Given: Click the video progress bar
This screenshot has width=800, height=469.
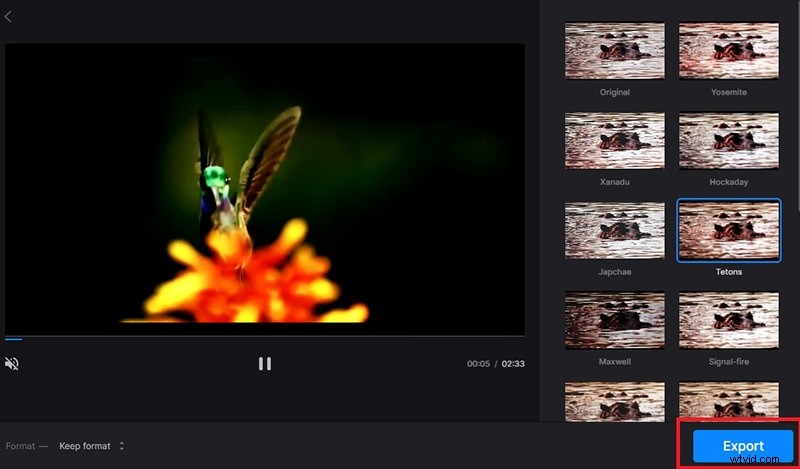Looking at the screenshot, I should 264,338.
